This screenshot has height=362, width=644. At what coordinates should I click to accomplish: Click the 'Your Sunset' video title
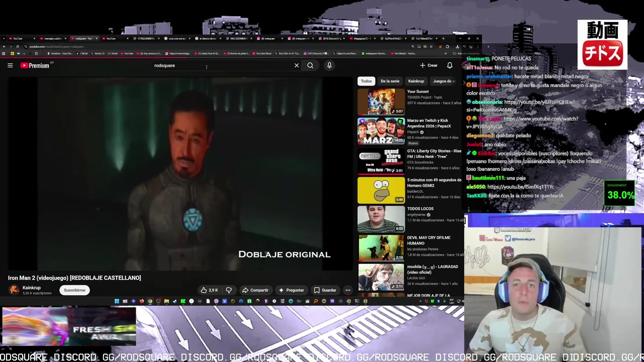click(418, 92)
